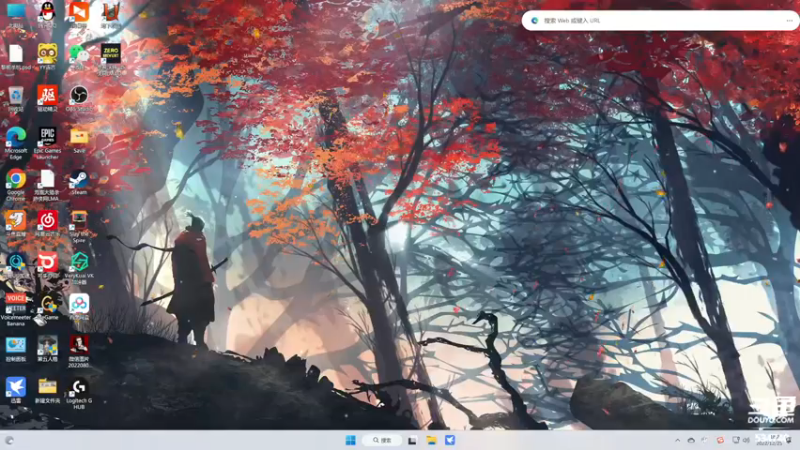Expand the hidden system tray icons
This screenshot has width=800, height=450.
pos(677,440)
